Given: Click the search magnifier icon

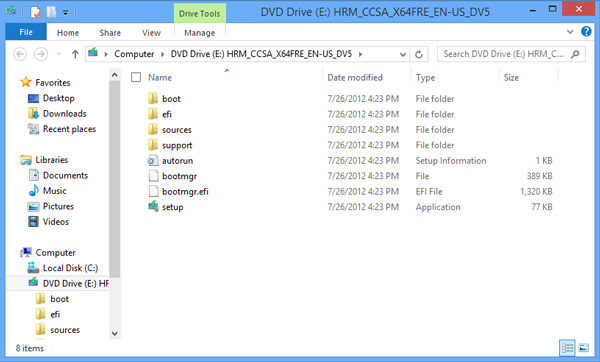Looking at the screenshot, I should [575, 54].
